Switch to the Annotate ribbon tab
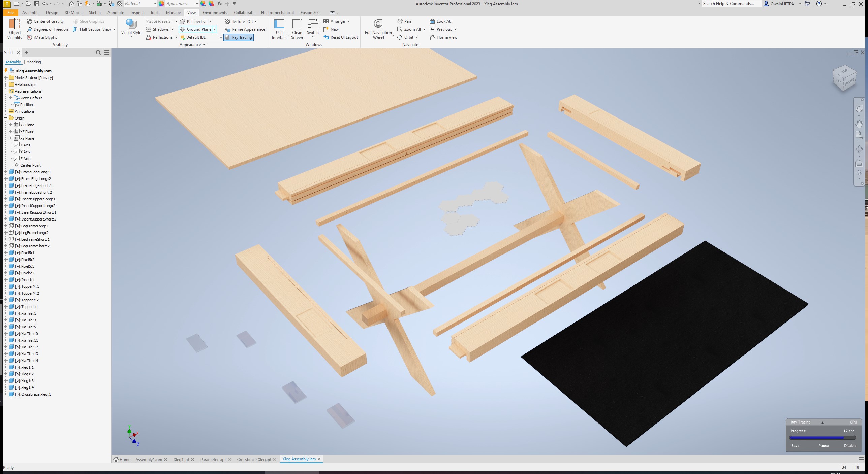The width and height of the screenshot is (868, 474). click(116, 13)
